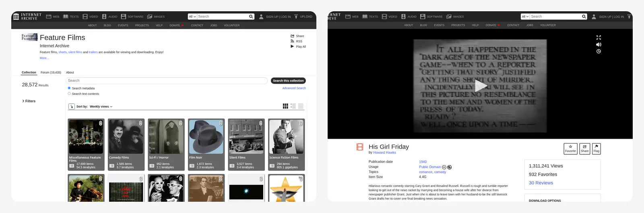Open All dropdown on His Girl Friday page search

pyautogui.click(x=525, y=16)
